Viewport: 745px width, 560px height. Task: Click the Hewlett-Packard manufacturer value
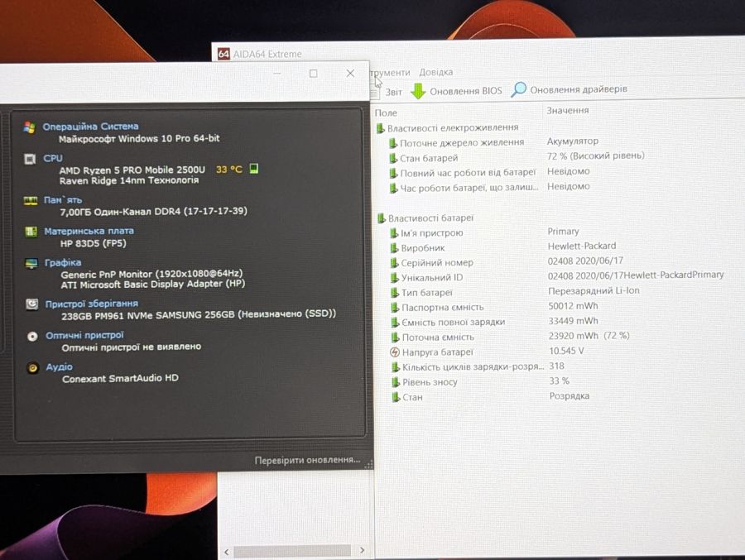pyautogui.click(x=582, y=246)
